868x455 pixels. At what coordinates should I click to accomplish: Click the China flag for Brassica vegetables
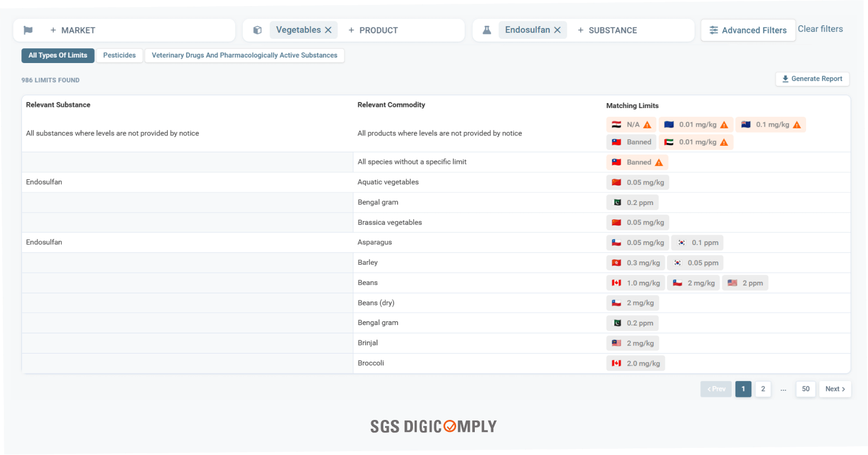tap(616, 223)
